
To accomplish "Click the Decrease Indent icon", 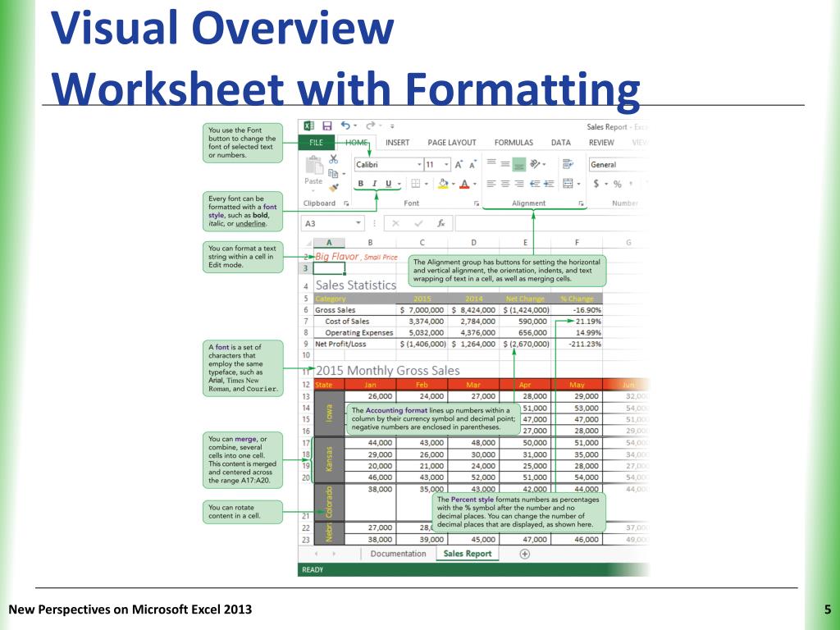I will click(535, 184).
